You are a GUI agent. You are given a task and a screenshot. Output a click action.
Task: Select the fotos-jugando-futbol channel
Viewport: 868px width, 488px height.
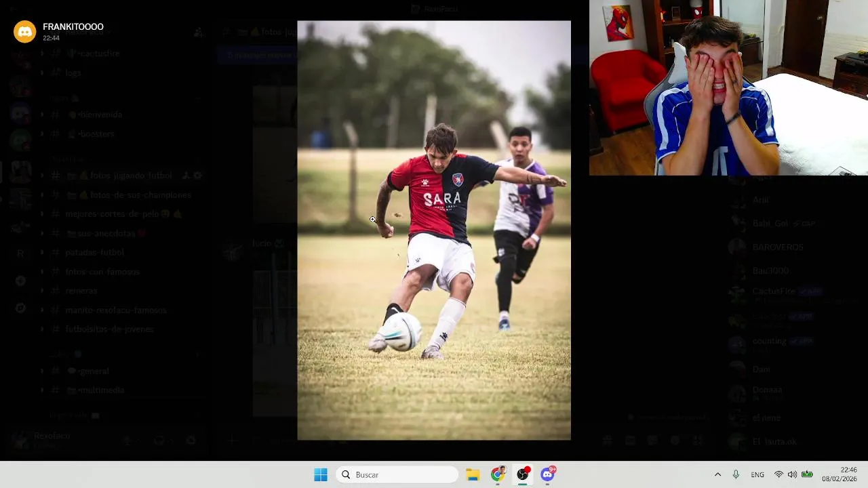[119, 176]
